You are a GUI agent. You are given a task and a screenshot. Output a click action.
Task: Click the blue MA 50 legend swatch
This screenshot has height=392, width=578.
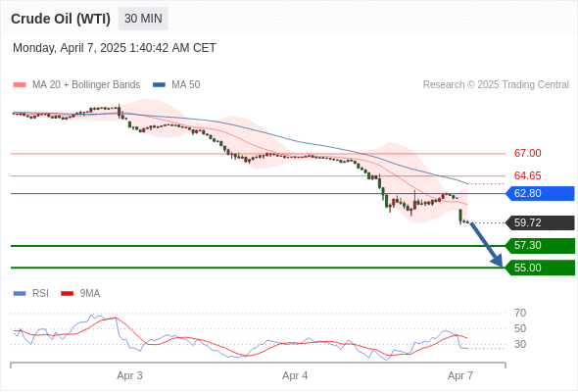(x=159, y=85)
